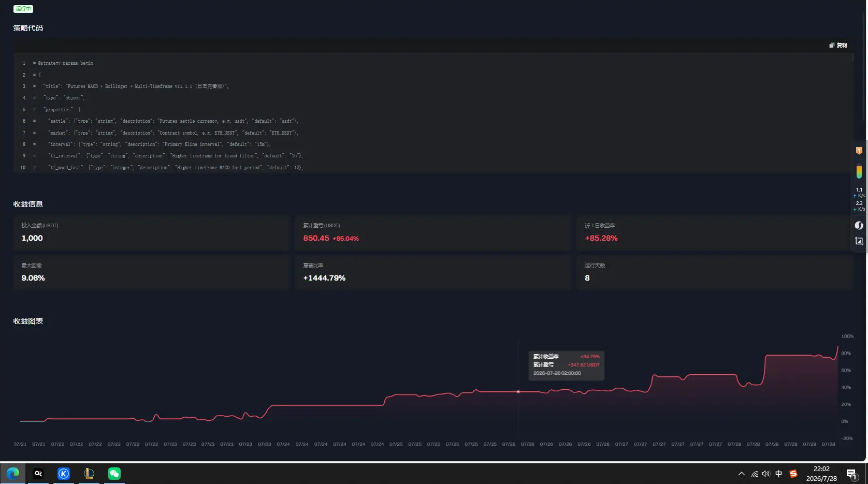Click the code block vertical scrollbar
Screen dimensions: 868x484
[x=852, y=57]
